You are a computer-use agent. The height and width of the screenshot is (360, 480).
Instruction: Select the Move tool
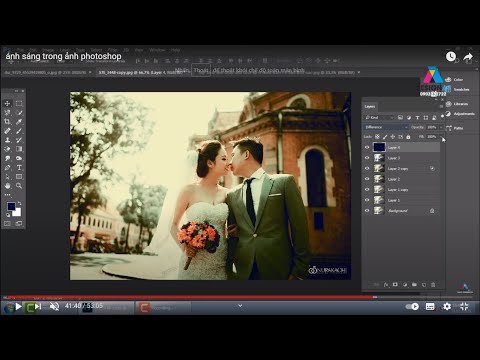[7, 104]
